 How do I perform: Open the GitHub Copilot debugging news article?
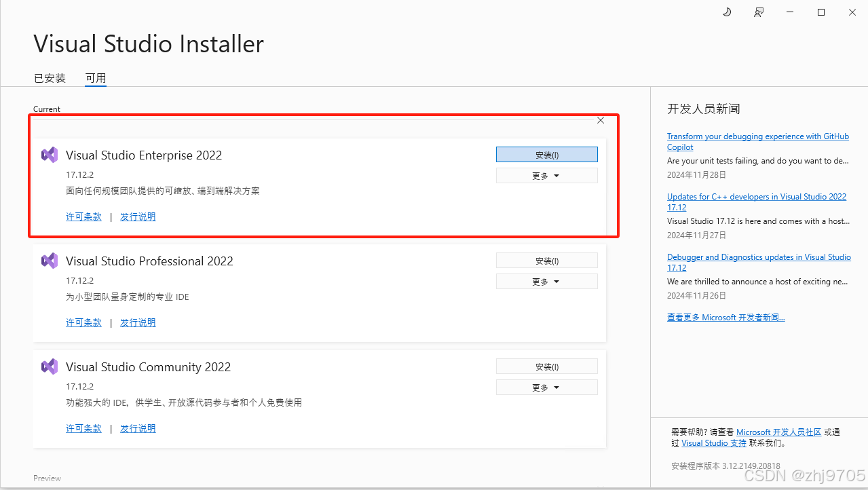[758, 142]
